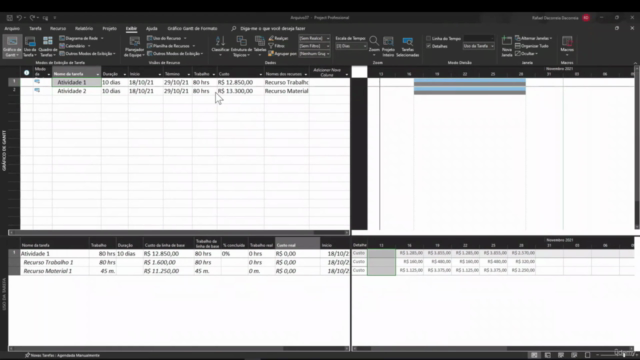Enable the Linha do Tempo checkbox
640x360 pixels.
click(429, 38)
